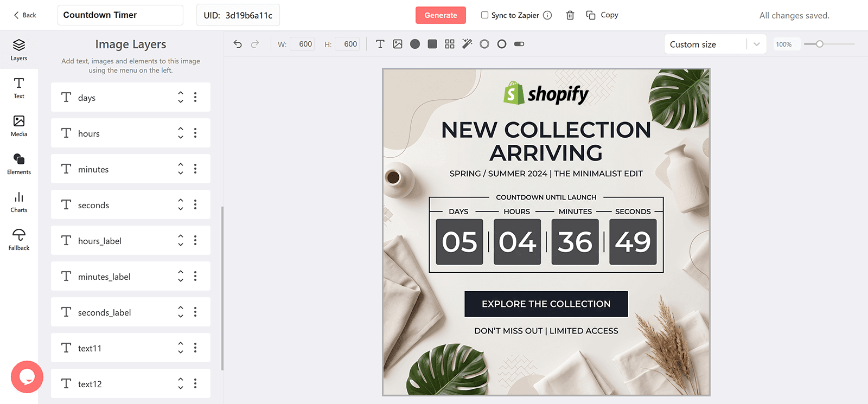The image size is (868, 404).
Task: Open options menu for hours layer
Action: click(x=195, y=133)
